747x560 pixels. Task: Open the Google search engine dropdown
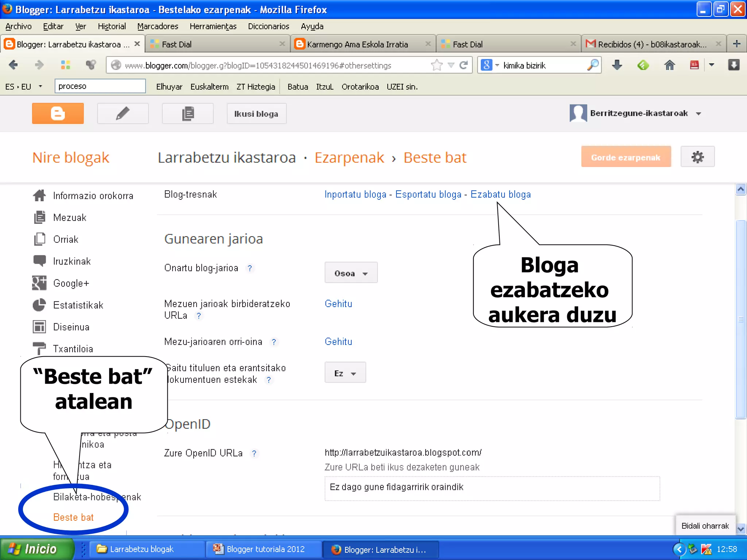(497, 65)
